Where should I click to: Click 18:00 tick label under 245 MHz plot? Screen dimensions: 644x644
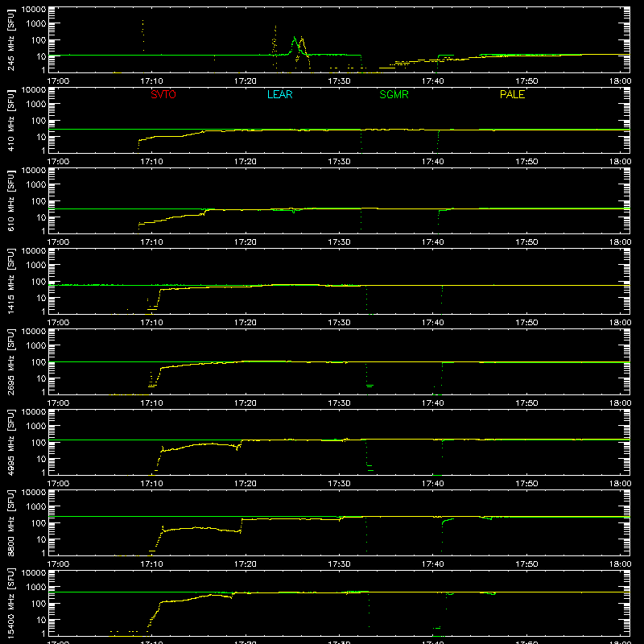coord(620,81)
